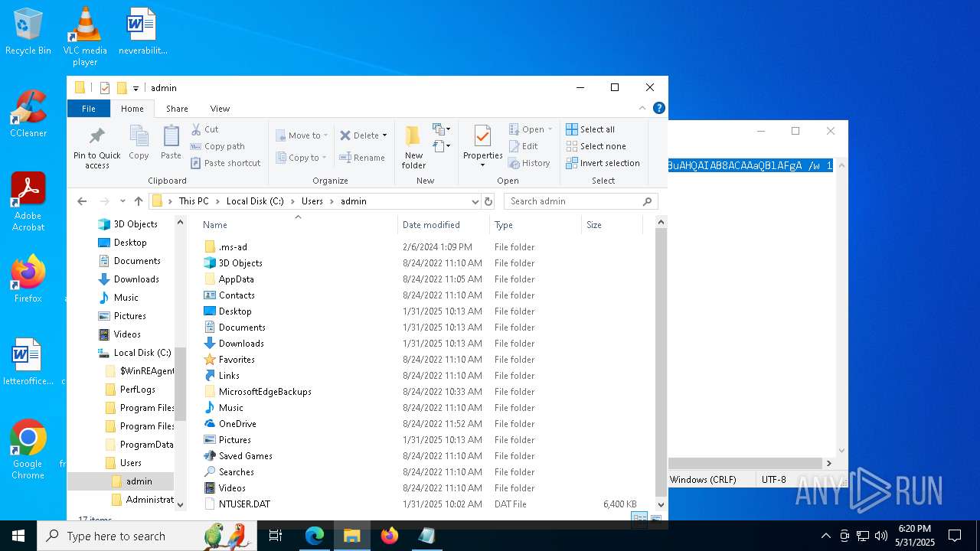Sort by Name column header
Viewport: 980px width, 551px height.
click(299, 225)
